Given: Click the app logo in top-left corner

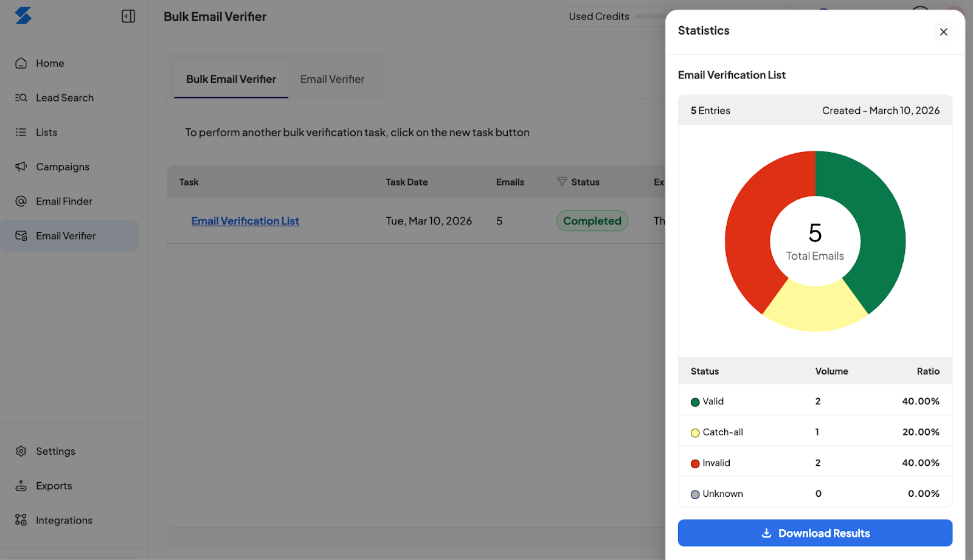Looking at the screenshot, I should click(23, 16).
